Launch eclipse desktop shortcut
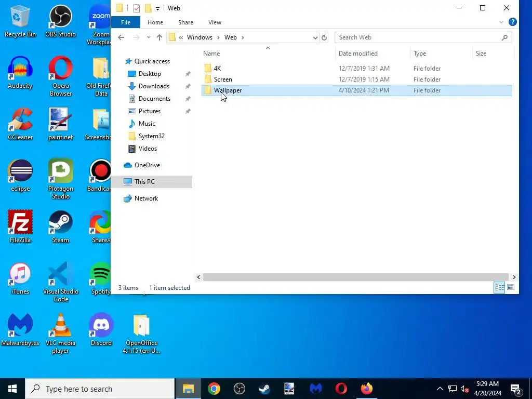Image resolution: width=532 pixels, height=399 pixels. coord(20,176)
